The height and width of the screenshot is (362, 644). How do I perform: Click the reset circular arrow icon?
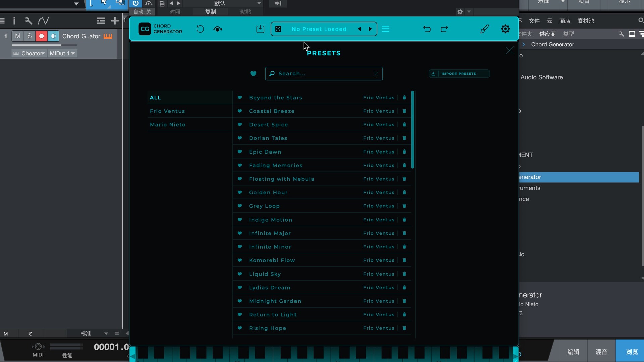[200, 29]
